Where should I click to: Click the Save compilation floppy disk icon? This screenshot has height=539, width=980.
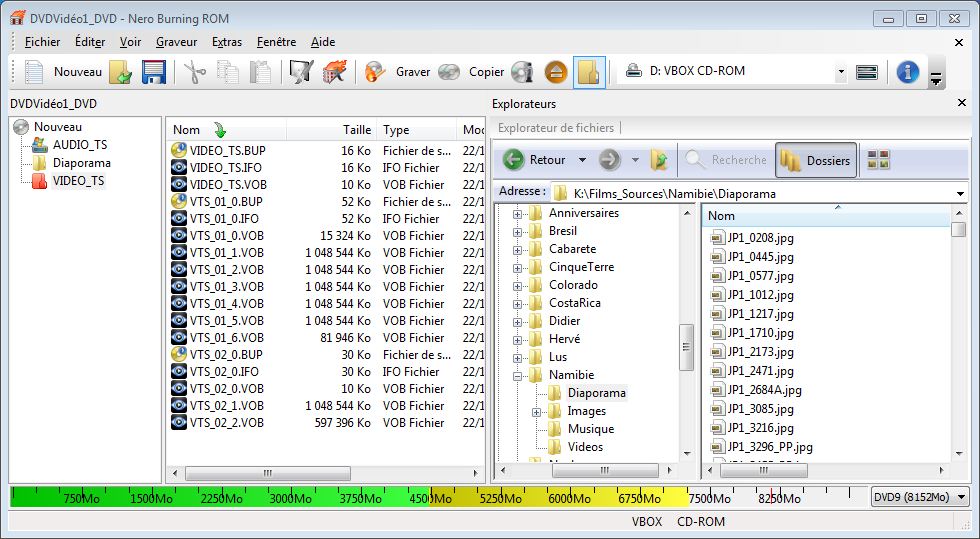coord(153,72)
